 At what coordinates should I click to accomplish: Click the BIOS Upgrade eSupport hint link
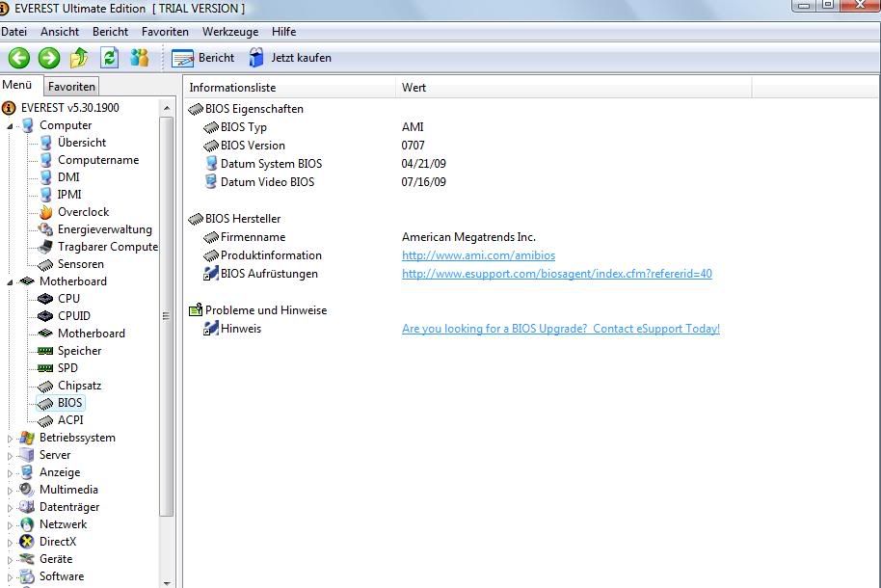pos(561,329)
